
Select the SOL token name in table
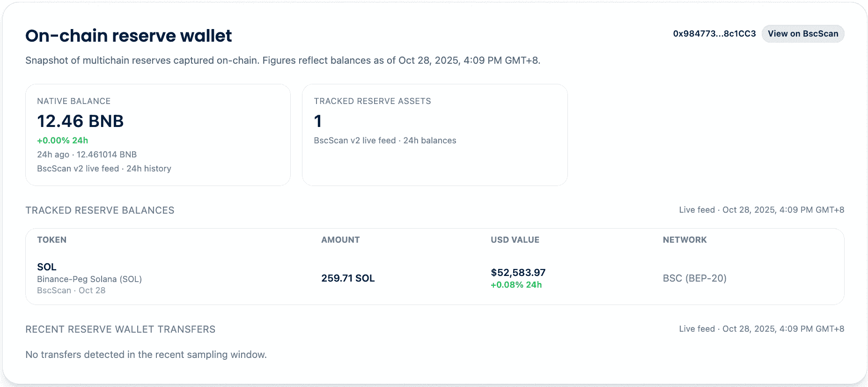47,267
